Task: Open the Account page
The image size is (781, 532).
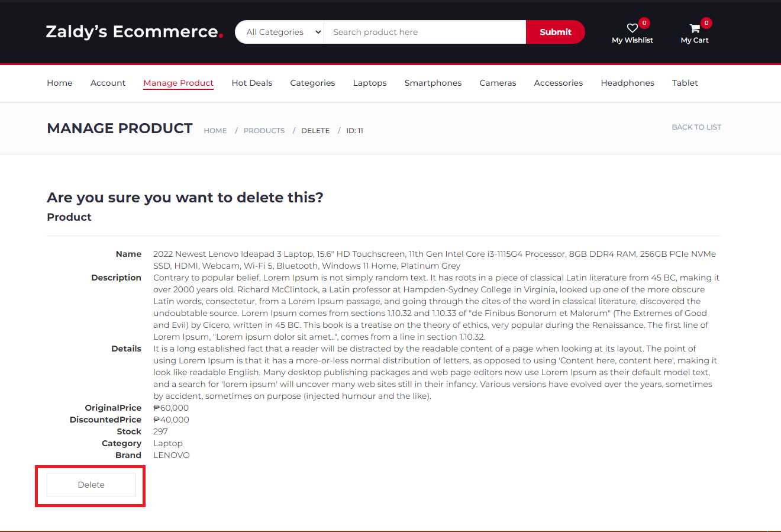Action: coord(108,83)
